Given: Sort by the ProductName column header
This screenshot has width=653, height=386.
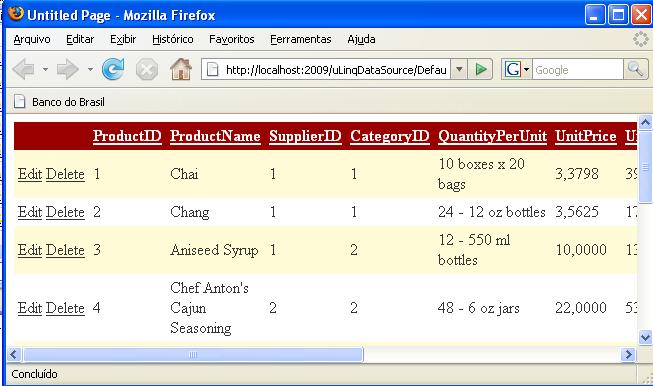Looking at the screenshot, I should 215,136.
